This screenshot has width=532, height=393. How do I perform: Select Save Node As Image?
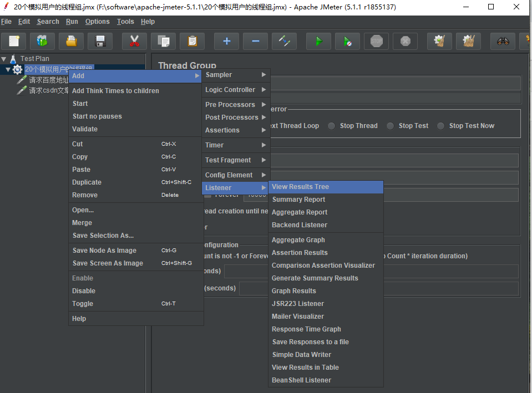pyautogui.click(x=135, y=251)
